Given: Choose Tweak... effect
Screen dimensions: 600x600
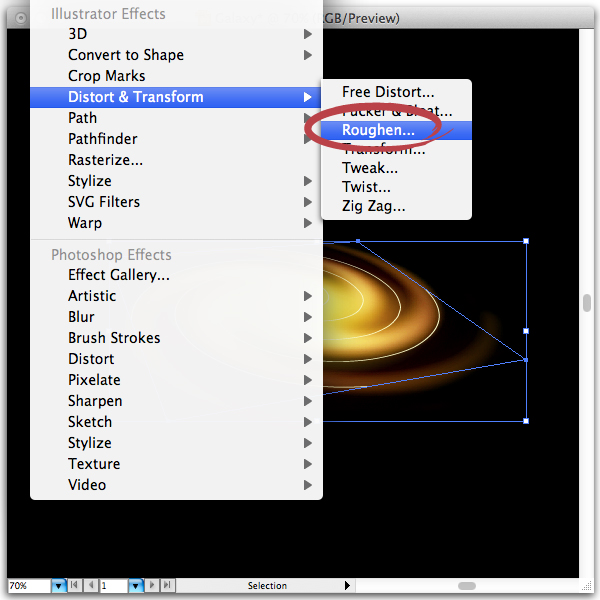Looking at the screenshot, I should click(x=396, y=168).
